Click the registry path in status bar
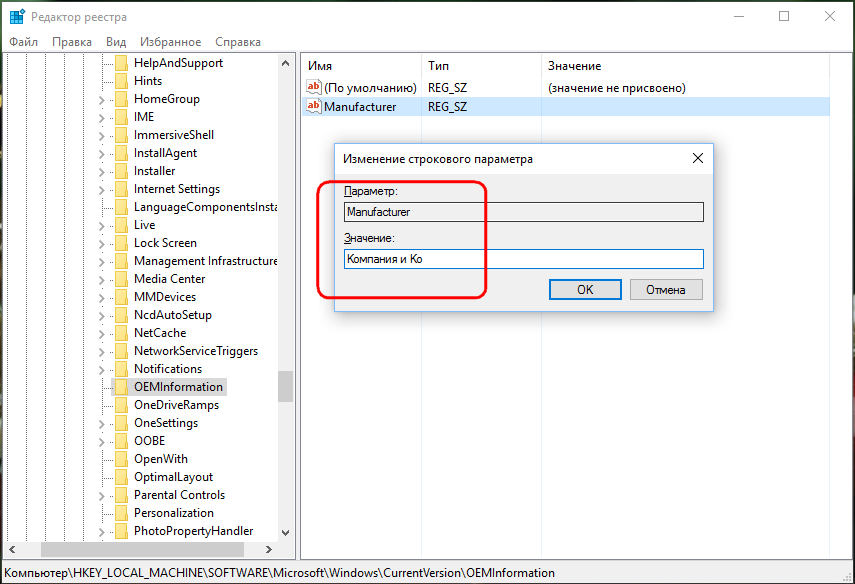Viewport: 855px width, 584px height. [279, 573]
